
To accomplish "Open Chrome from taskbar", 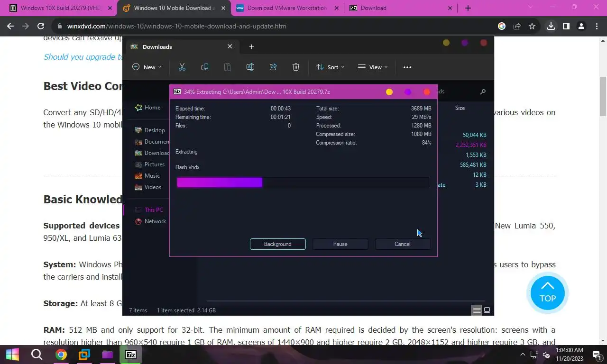I will click(x=61, y=355).
